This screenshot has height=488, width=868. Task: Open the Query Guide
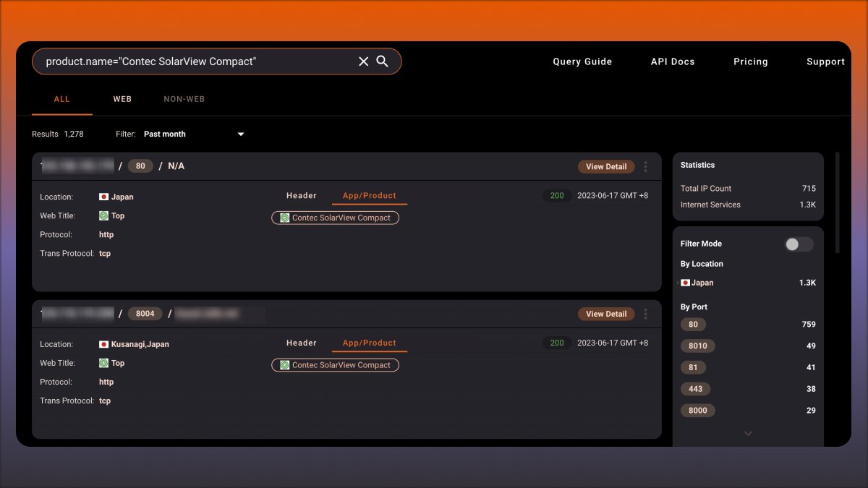pyautogui.click(x=582, y=61)
